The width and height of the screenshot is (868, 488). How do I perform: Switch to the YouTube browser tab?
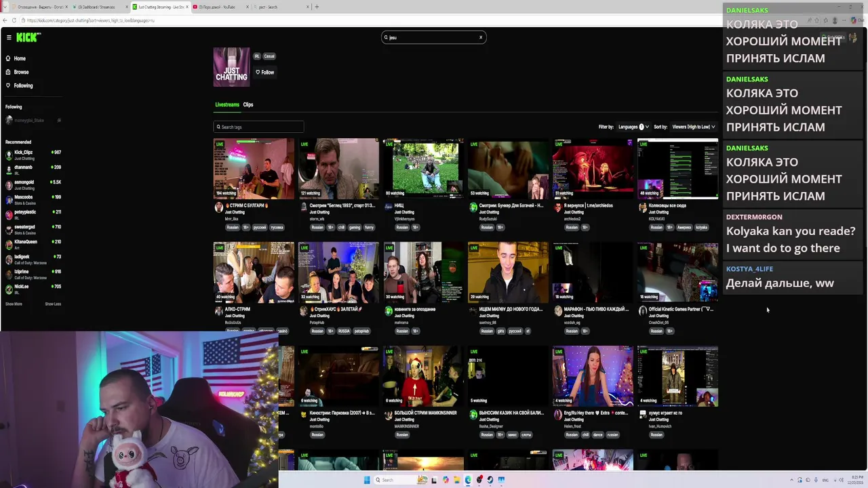click(x=220, y=7)
